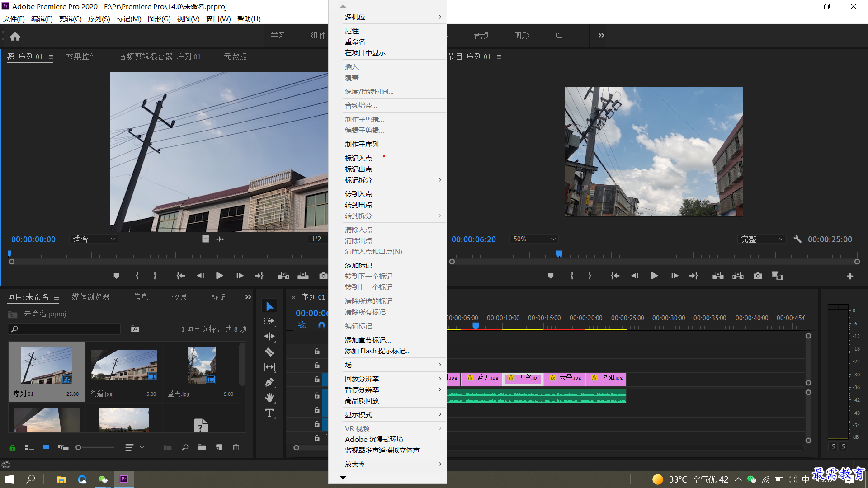This screenshot has height=488, width=868.
Task: Click the Find magnifier icon at project panel bottom
Action: click(x=185, y=447)
